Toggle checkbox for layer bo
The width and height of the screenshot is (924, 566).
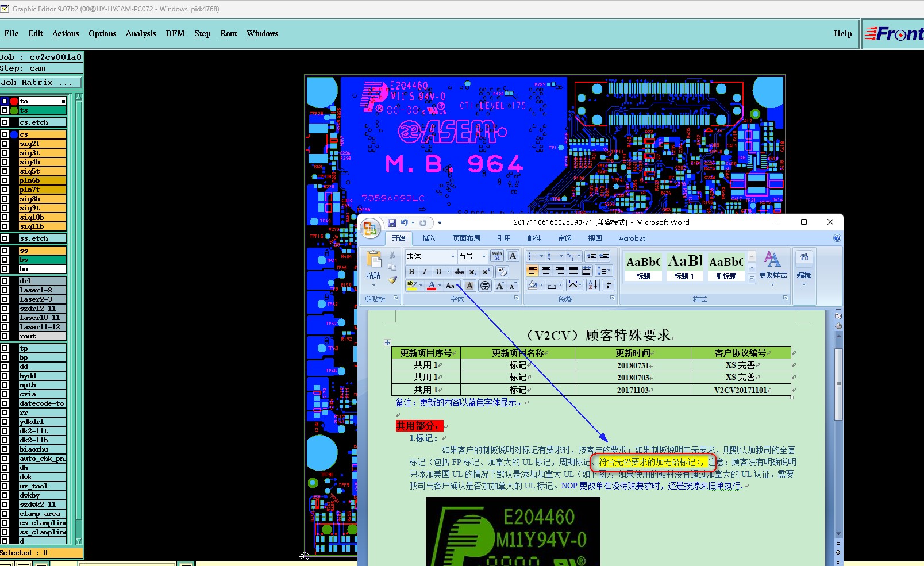point(5,269)
